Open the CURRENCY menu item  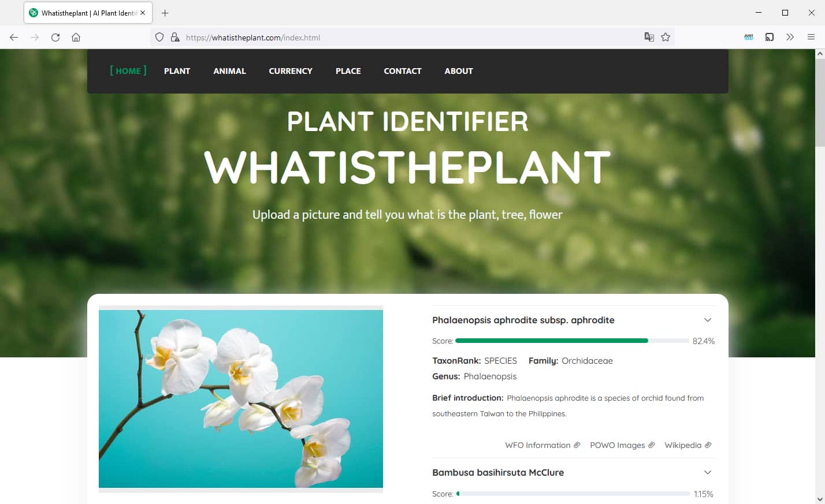[x=291, y=71]
